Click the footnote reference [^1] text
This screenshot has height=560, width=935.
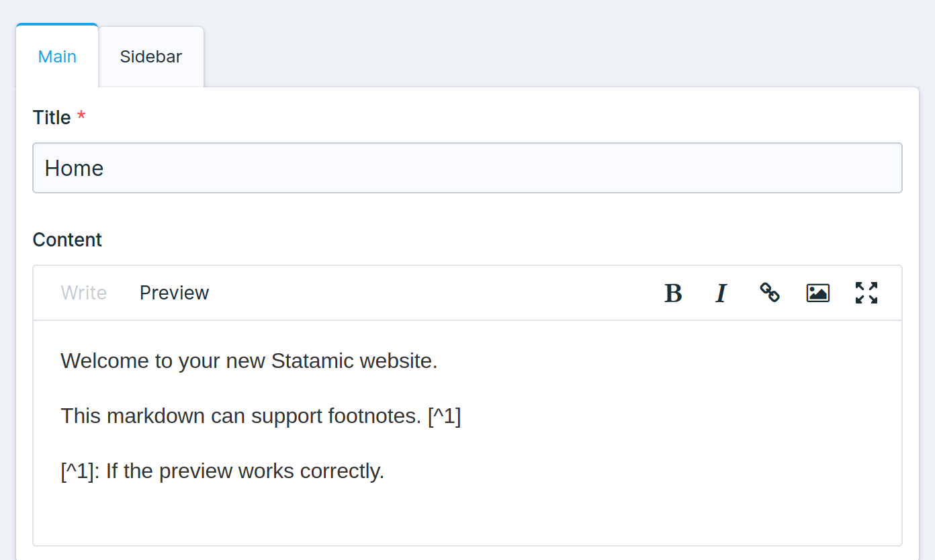445,416
